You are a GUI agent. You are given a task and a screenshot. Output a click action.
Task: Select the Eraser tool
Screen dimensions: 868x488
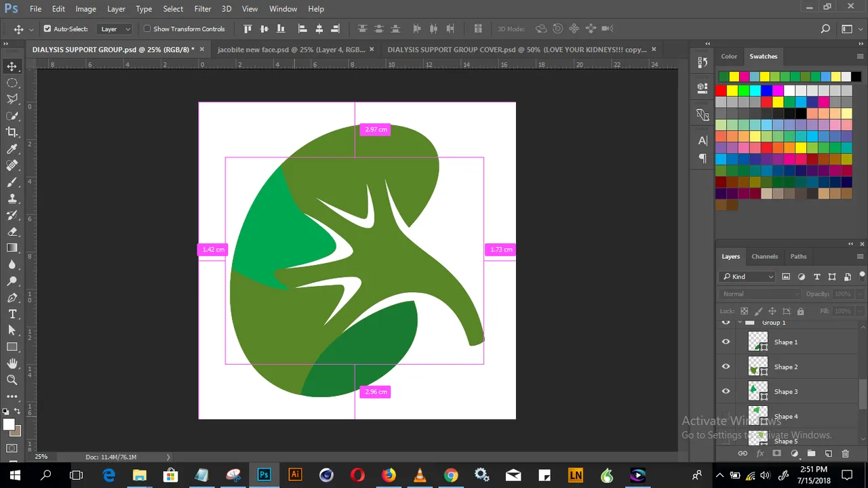pos(12,232)
